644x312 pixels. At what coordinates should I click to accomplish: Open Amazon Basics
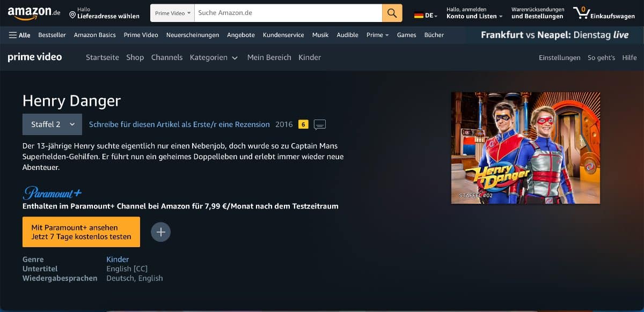[95, 35]
